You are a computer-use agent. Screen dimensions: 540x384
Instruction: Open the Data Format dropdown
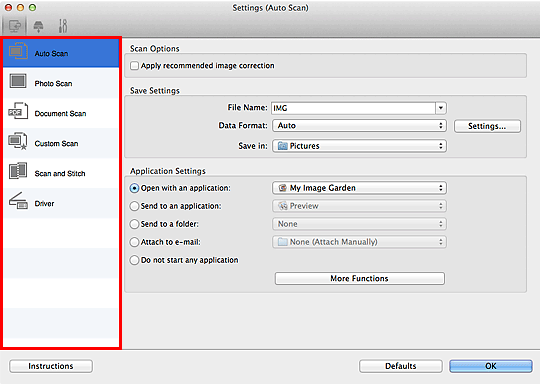pyautogui.click(x=359, y=126)
